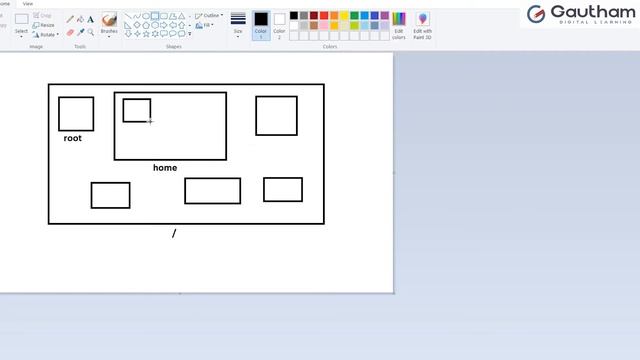This screenshot has width=640, height=360.
Task: Click the rectangular Select tool icon
Action: point(21,19)
